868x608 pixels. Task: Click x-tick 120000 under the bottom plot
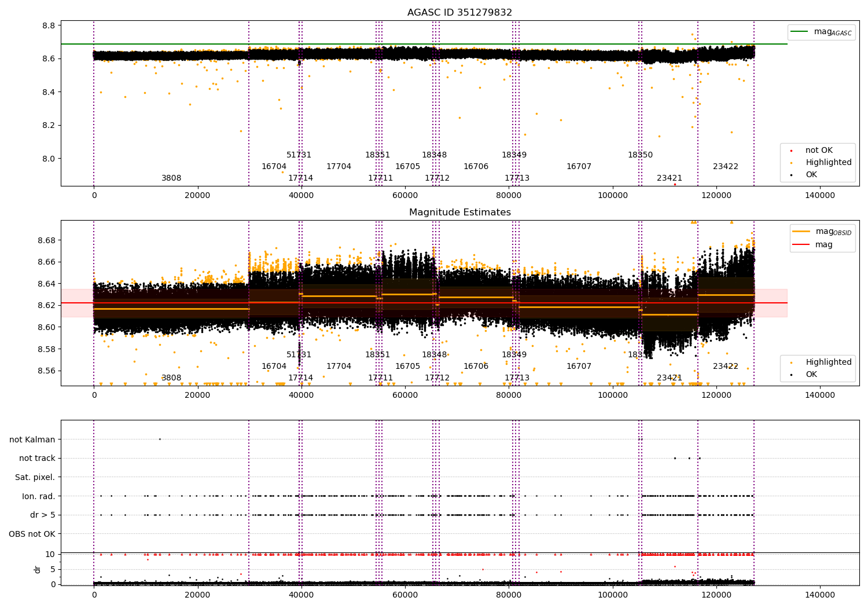[716, 595]
